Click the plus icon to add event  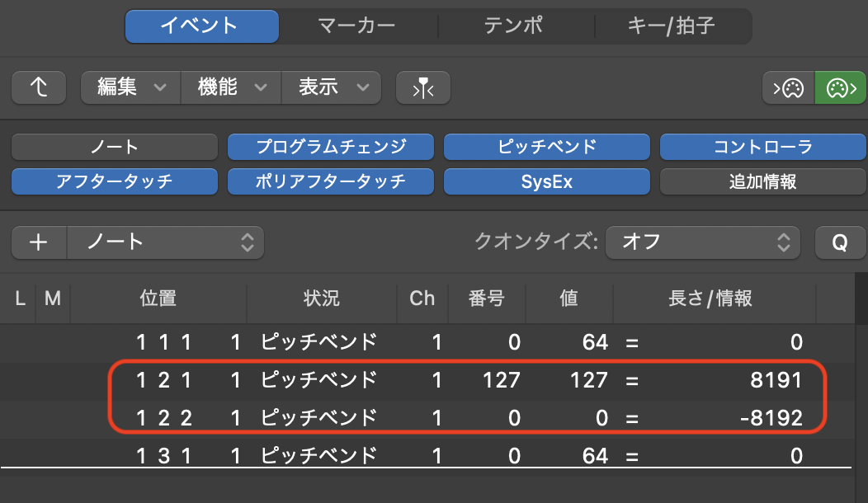pos(39,242)
